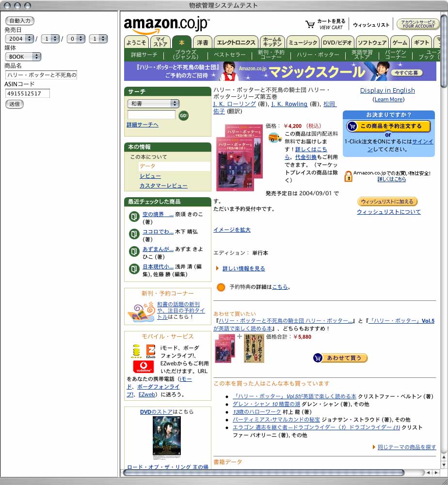Click the shopping cart icon
Viewport: 448px width, 485px height.
click(310, 24)
